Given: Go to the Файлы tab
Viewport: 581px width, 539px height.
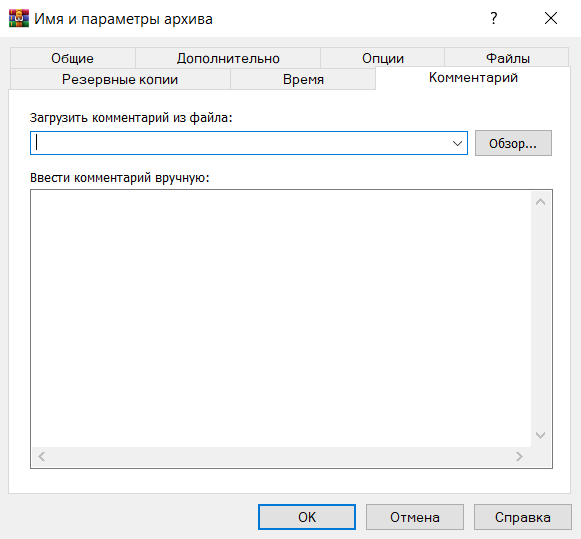Looking at the screenshot, I should [507, 58].
